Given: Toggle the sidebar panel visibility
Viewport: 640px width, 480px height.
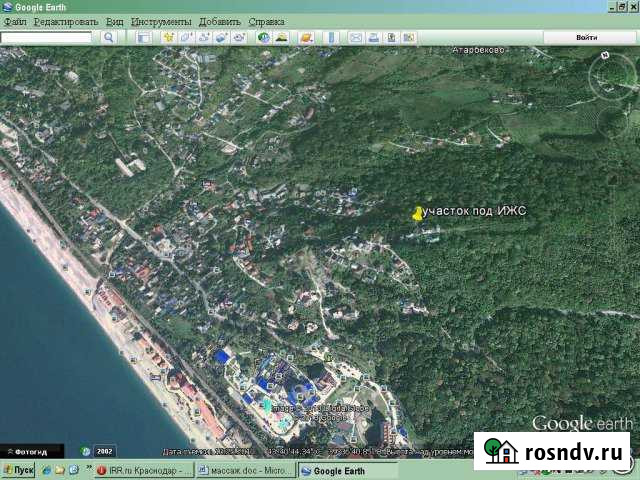Looking at the screenshot, I should pyautogui.click(x=143, y=37).
